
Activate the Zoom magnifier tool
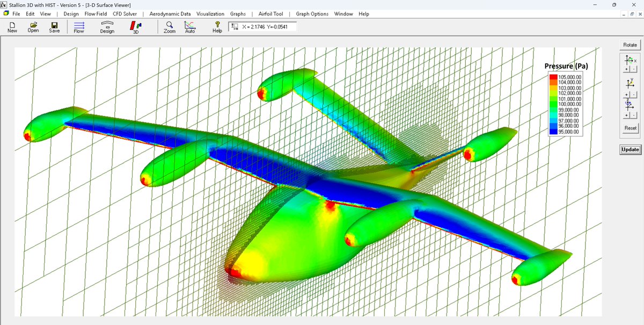pos(170,25)
